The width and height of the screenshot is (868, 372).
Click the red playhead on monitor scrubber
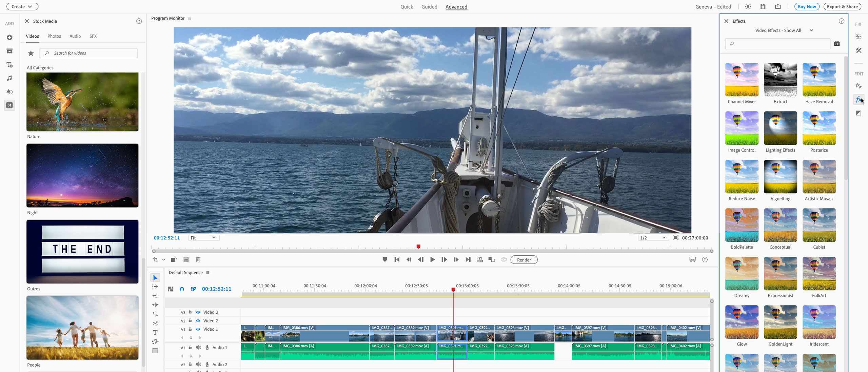click(x=418, y=247)
